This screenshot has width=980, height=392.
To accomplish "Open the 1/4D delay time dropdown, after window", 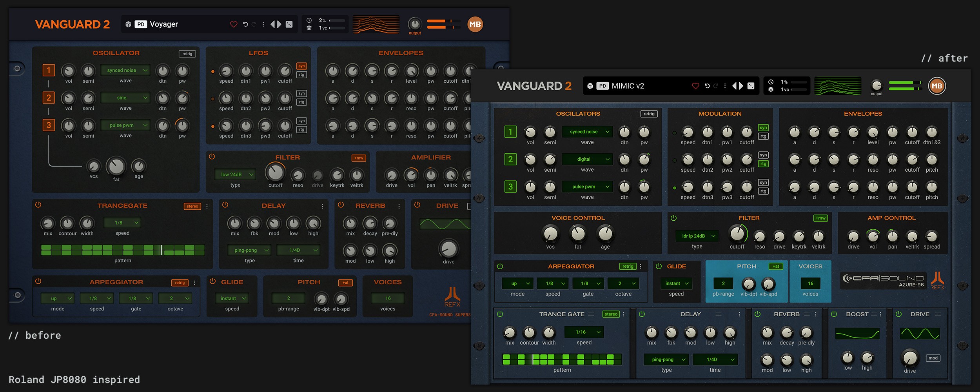I will 715,359.
